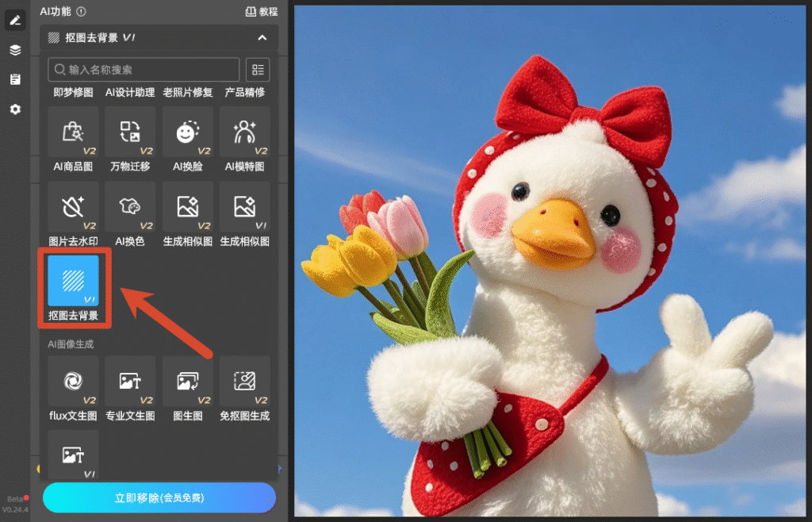
Task: Focus the 输入名称搜索 search field
Action: (144, 69)
